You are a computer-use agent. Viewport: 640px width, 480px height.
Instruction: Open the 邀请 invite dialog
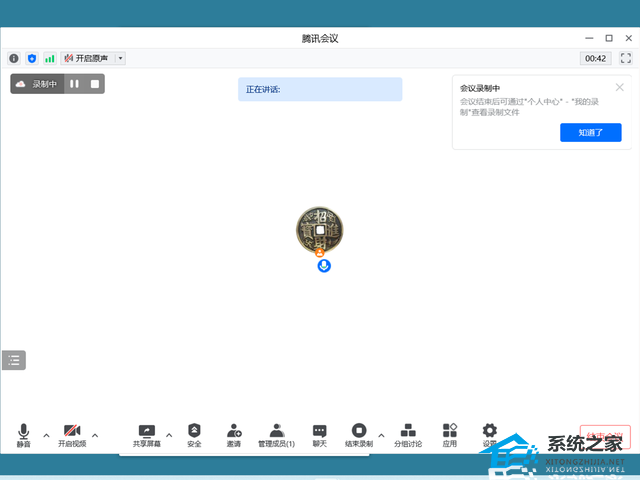click(x=234, y=435)
